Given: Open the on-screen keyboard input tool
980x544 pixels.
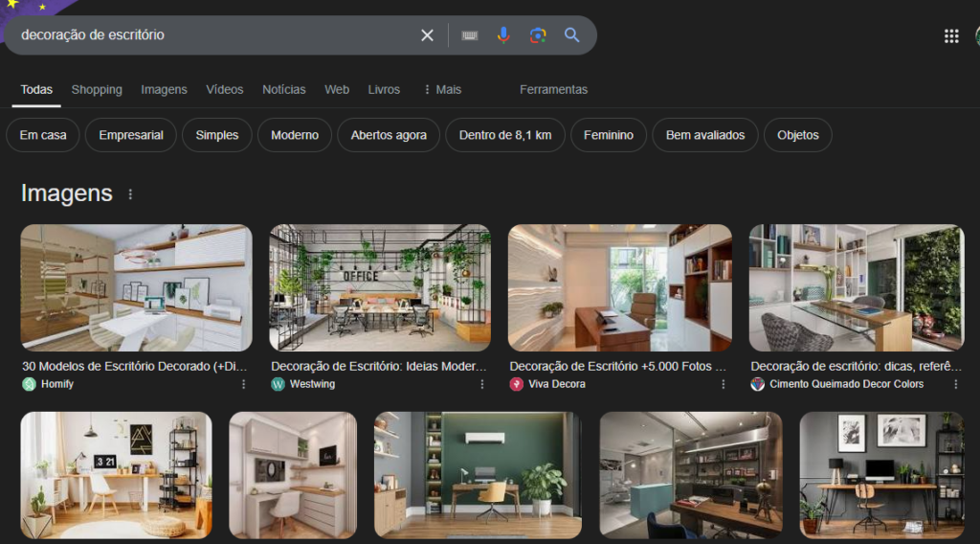Looking at the screenshot, I should pyautogui.click(x=469, y=35).
